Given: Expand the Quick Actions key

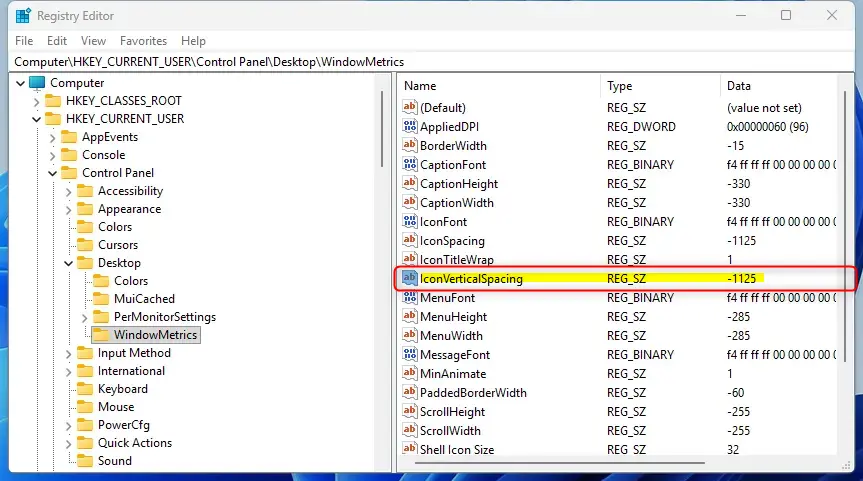Looking at the screenshot, I should pos(68,444).
